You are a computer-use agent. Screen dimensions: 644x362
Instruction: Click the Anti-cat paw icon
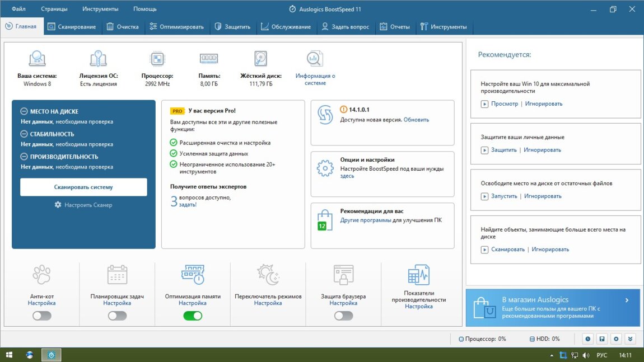coord(41,275)
